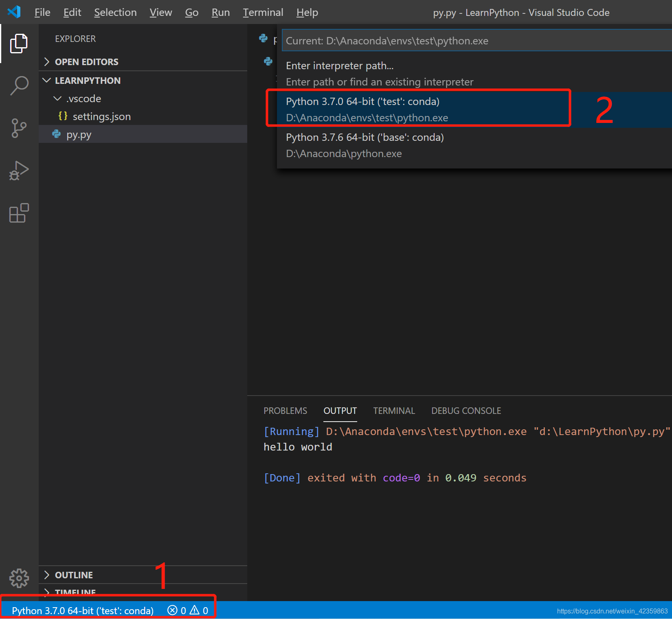Switch to the DEBUG CONSOLE tab
This screenshot has height=619, width=672.
point(466,411)
